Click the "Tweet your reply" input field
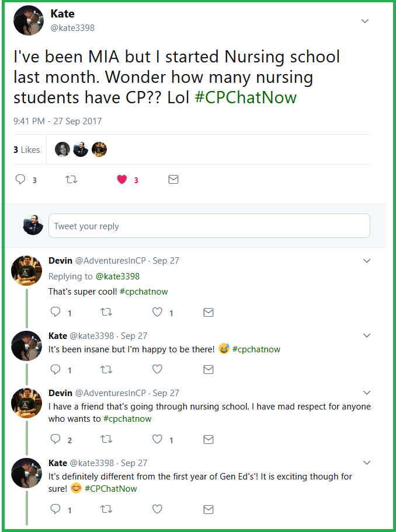Screen dimensions: 396x532 (209, 226)
